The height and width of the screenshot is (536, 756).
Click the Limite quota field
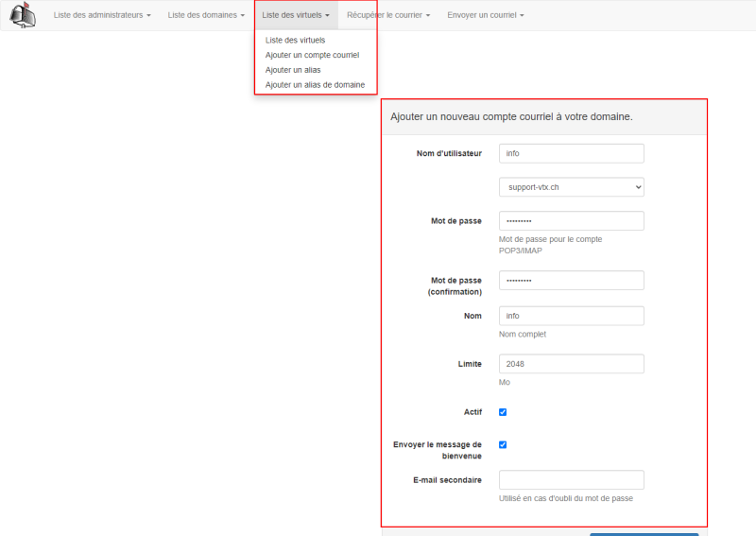pyautogui.click(x=572, y=364)
